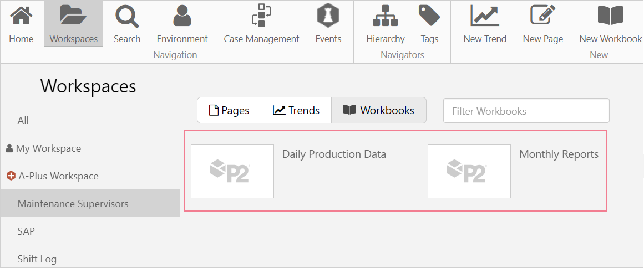Viewport: 644px width, 268px height.
Task: Open the Workspaces folder icon
Action: (73, 16)
